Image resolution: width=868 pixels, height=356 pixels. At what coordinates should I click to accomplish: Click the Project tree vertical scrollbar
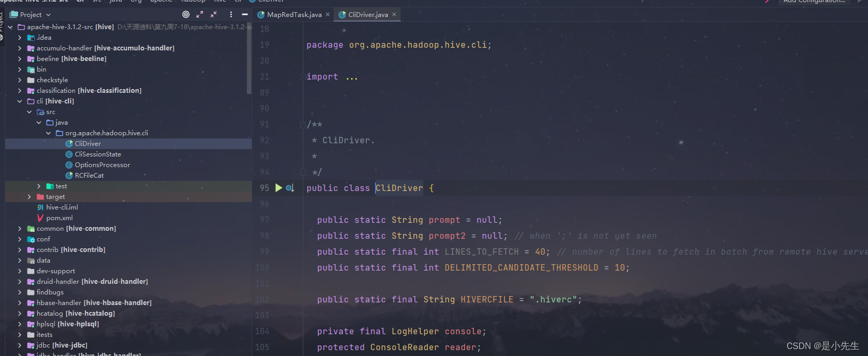249,58
